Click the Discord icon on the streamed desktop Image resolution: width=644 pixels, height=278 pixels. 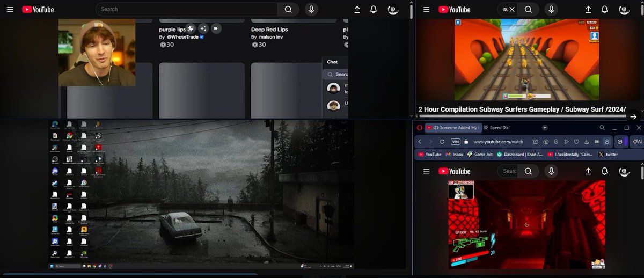point(55,171)
